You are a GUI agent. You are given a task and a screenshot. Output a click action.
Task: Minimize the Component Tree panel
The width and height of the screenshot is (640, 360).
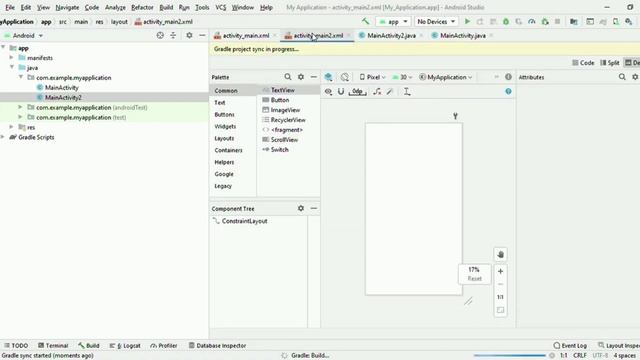313,208
